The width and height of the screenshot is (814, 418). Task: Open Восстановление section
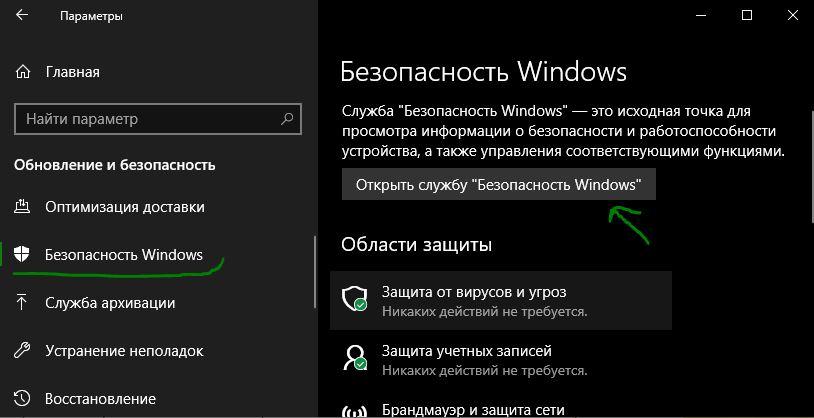pos(100,399)
